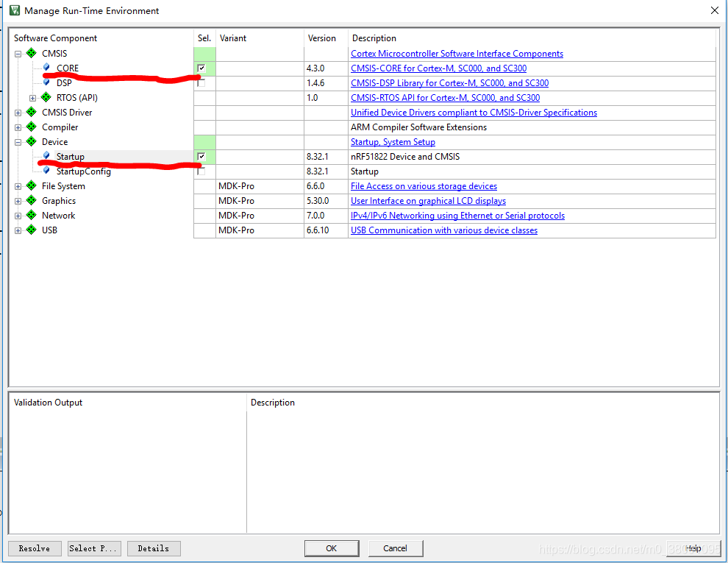
Task: Expand the Graphics node
Action: [18, 201]
